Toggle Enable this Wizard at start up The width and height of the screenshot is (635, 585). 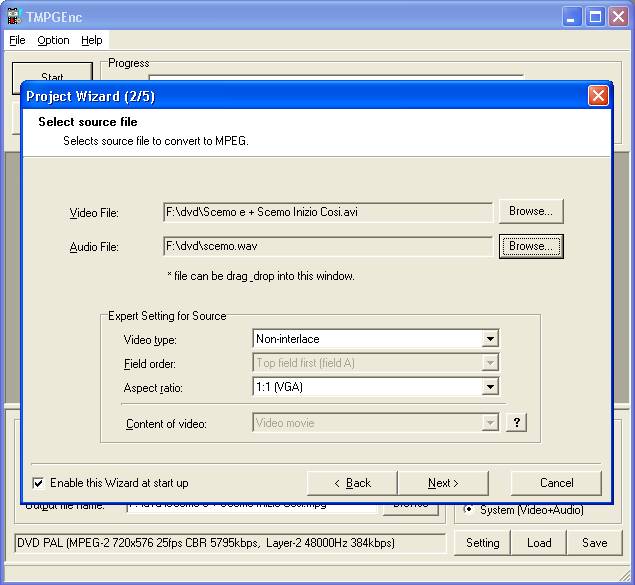(38, 483)
